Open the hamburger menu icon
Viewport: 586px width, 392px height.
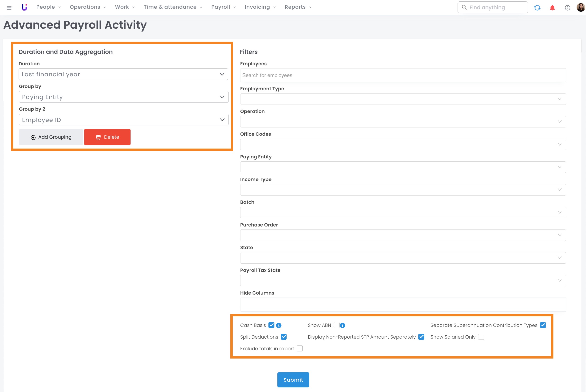pos(9,8)
